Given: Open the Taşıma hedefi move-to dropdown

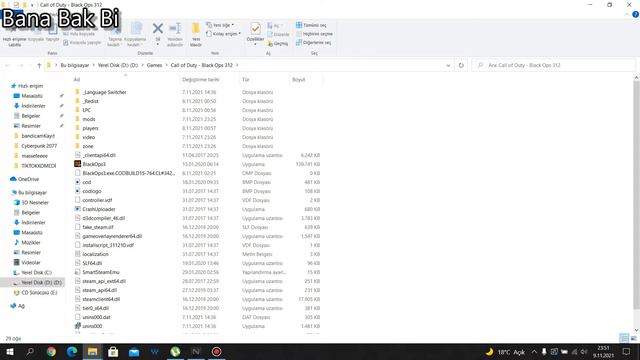Looking at the screenshot, I should (x=115, y=35).
